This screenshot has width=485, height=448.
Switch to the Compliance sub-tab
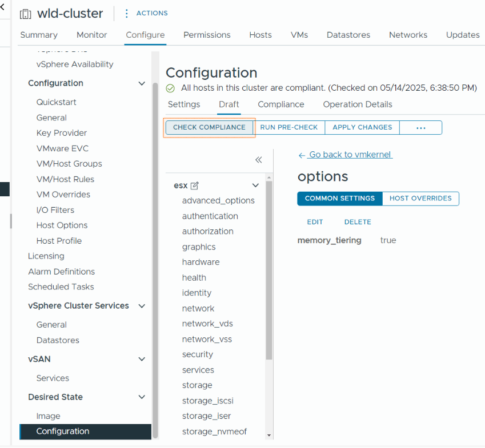(280, 104)
